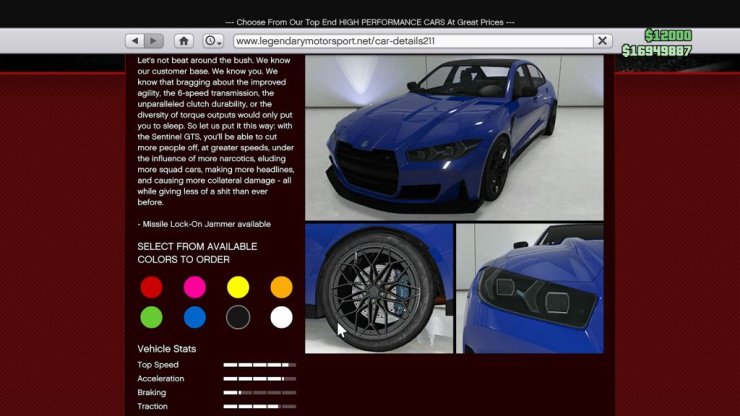View the headlight close-up thumbnail
740x416 pixels.
click(x=529, y=288)
